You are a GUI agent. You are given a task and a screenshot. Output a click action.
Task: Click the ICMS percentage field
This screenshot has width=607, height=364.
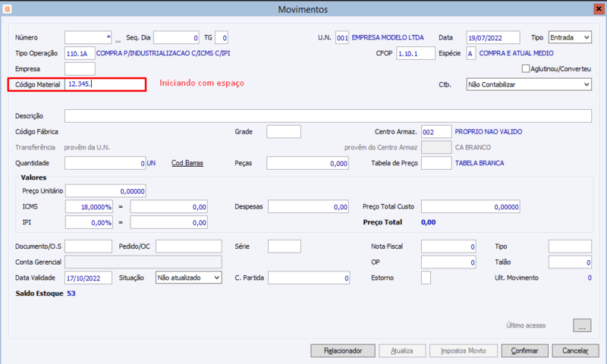click(89, 206)
